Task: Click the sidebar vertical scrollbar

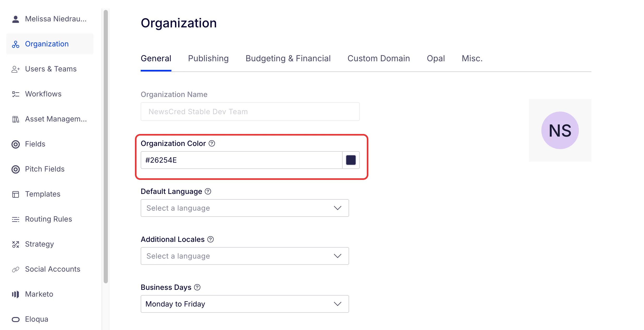Action: pyautogui.click(x=106, y=146)
